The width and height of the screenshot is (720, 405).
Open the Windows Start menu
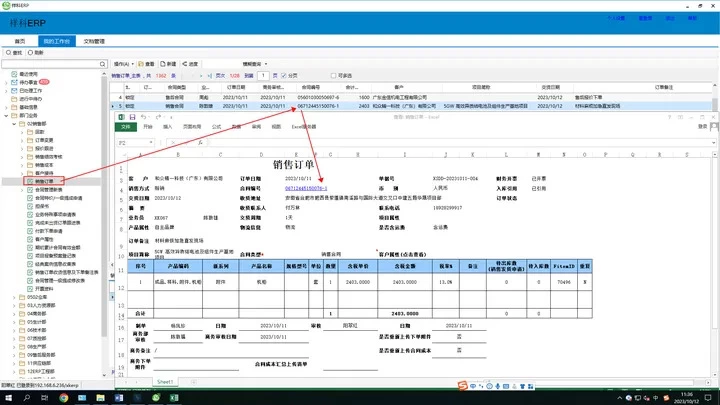pyautogui.click(x=7, y=398)
